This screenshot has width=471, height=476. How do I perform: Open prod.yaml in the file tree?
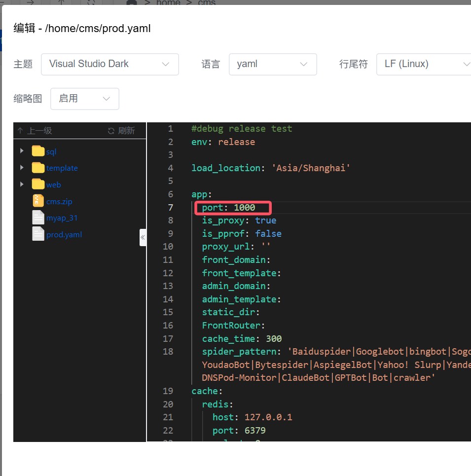[64, 235]
